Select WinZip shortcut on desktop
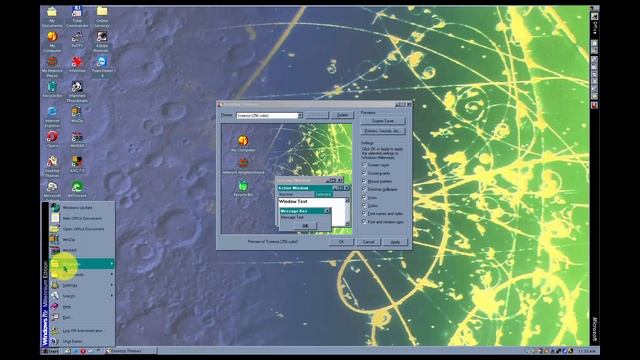Viewport: 640px width, 360px height. 77,115
